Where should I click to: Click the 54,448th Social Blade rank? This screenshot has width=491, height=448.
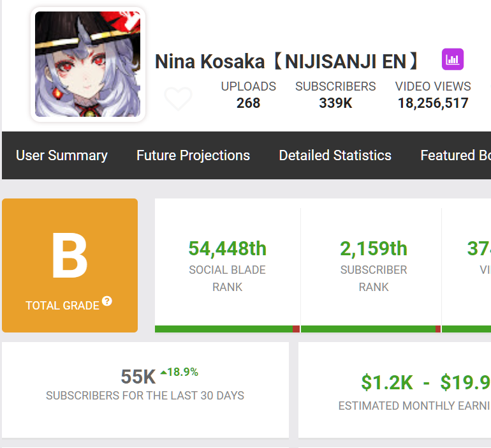(227, 248)
